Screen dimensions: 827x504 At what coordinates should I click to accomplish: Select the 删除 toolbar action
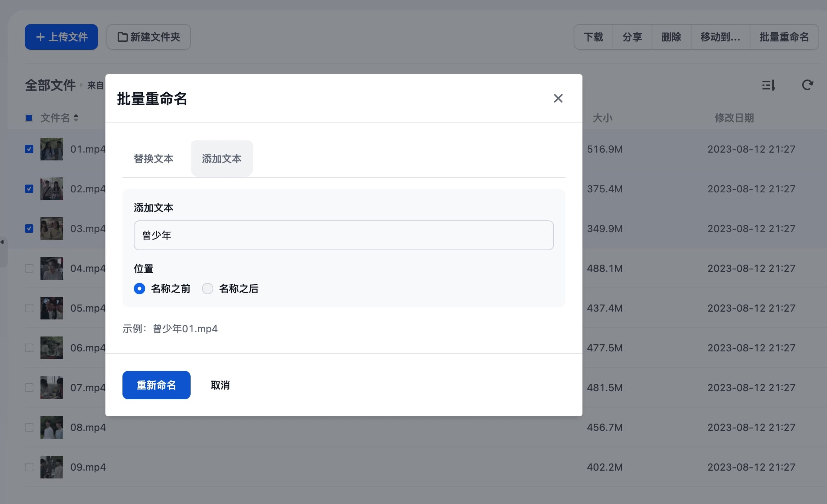pos(671,37)
